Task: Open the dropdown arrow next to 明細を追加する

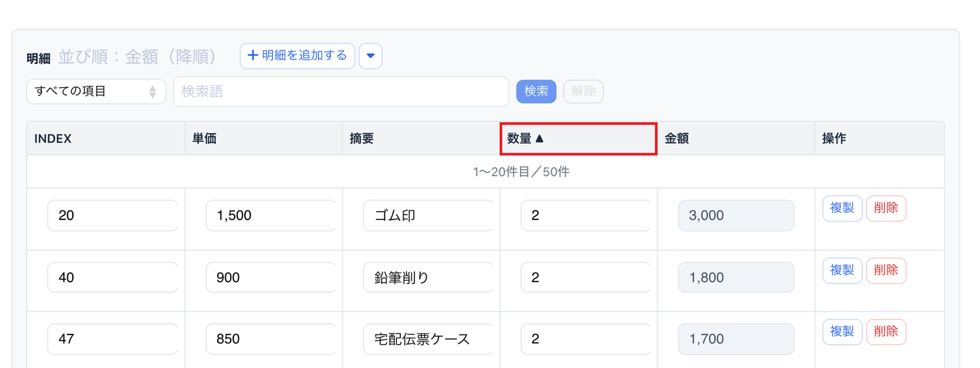Action: coord(370,56)
